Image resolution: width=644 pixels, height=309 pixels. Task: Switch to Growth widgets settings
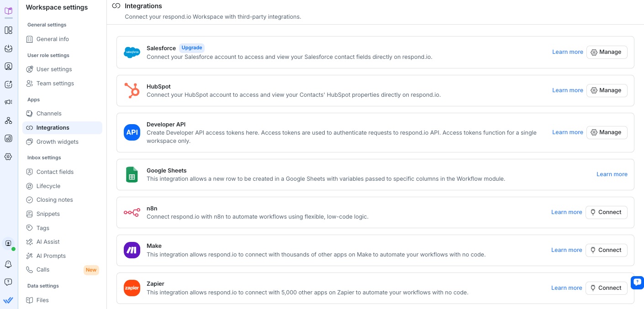coord(58,141)
